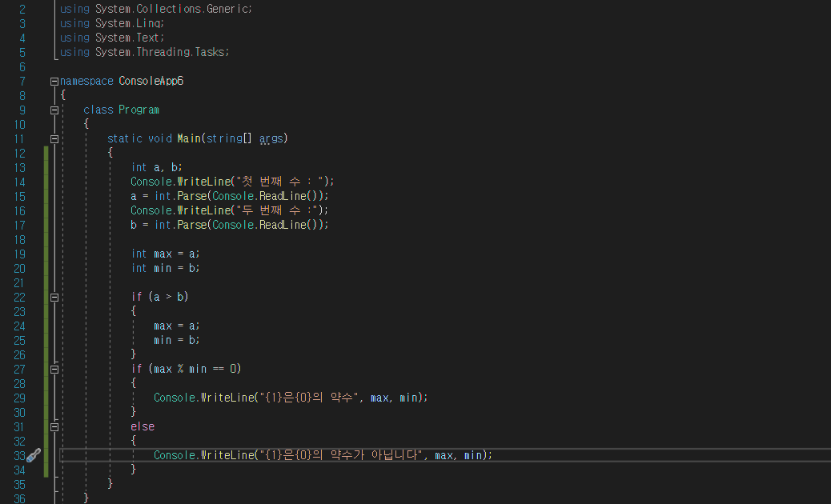Viewport: 831px width, 504px height.
Task: Click the static keyword on line 11
Action: click(125, 138)
